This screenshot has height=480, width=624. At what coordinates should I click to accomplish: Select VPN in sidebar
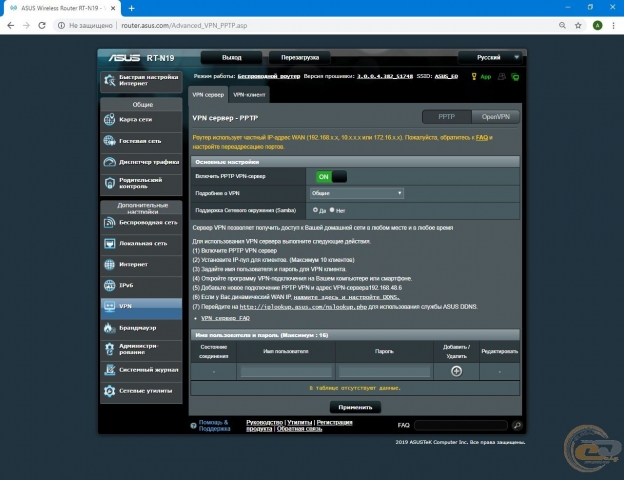click(141, 307)
